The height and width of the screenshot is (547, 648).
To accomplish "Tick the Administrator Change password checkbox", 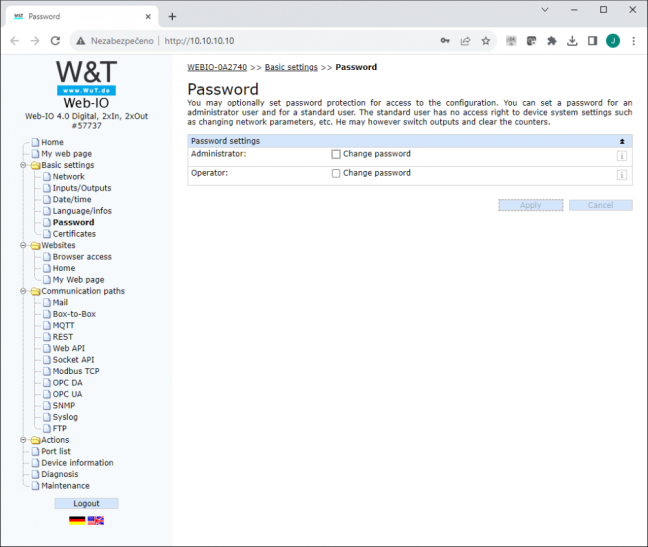I will coord(336,154).
